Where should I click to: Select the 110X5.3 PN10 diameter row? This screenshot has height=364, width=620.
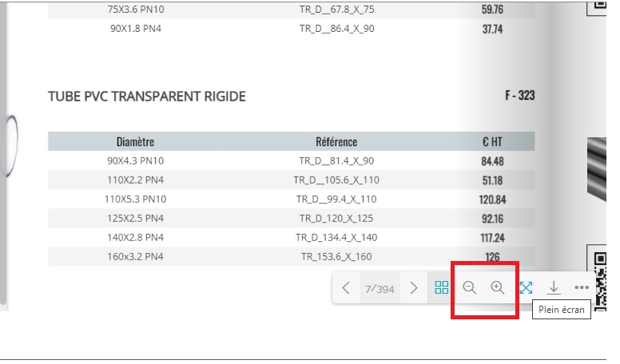[135, 199]
